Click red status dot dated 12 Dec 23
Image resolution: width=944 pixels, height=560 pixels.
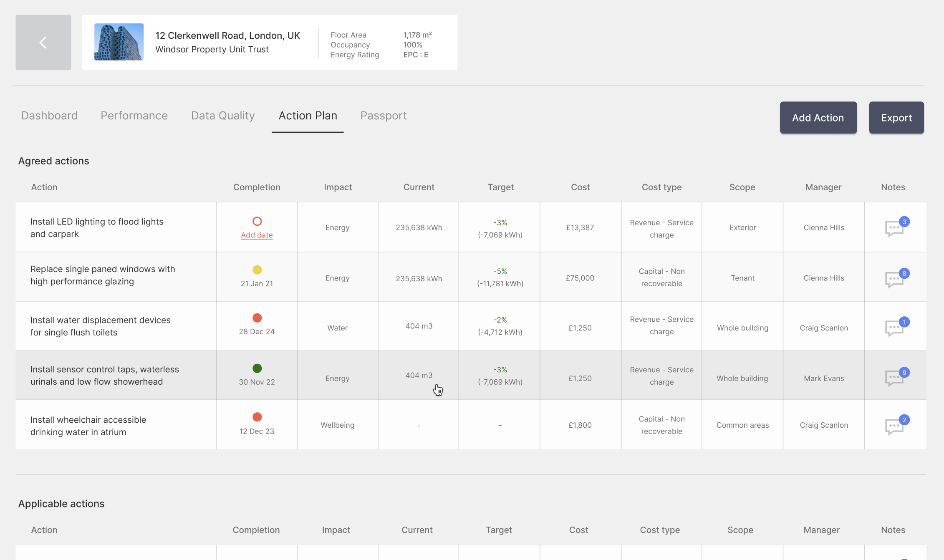tap(257, 417)
